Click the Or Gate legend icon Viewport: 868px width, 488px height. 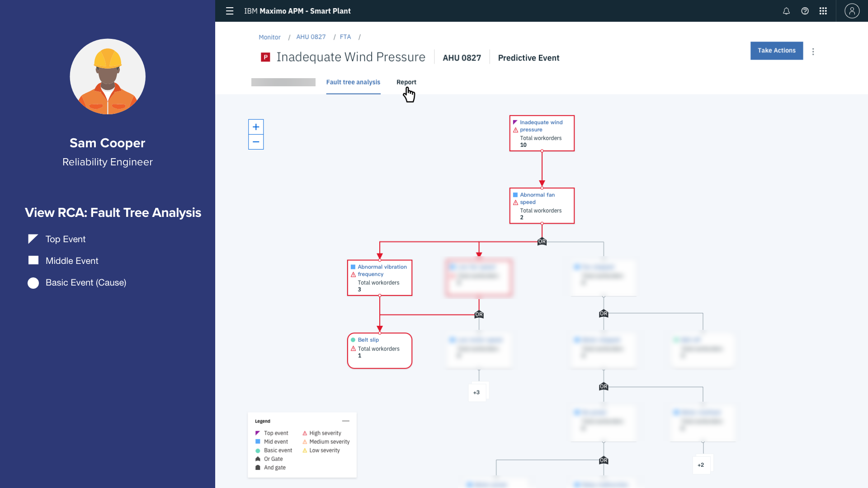pyautogui.click(x=258, y=459)
